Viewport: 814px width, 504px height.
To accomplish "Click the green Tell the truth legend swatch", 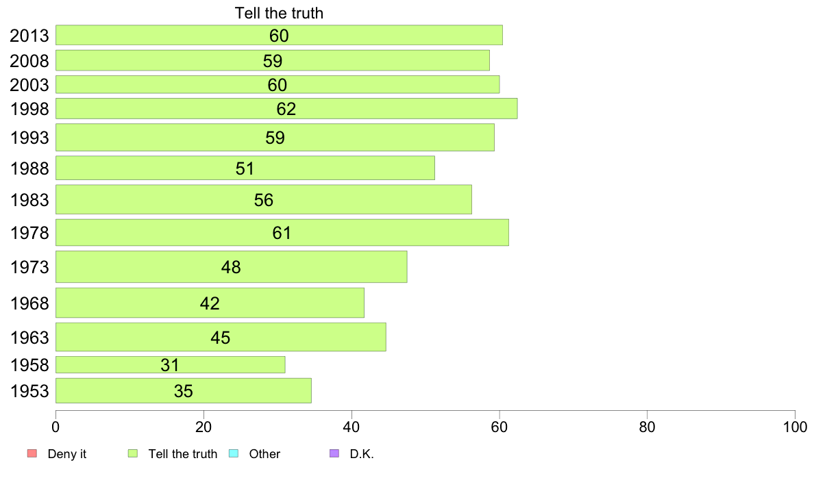I will [133, 453].
